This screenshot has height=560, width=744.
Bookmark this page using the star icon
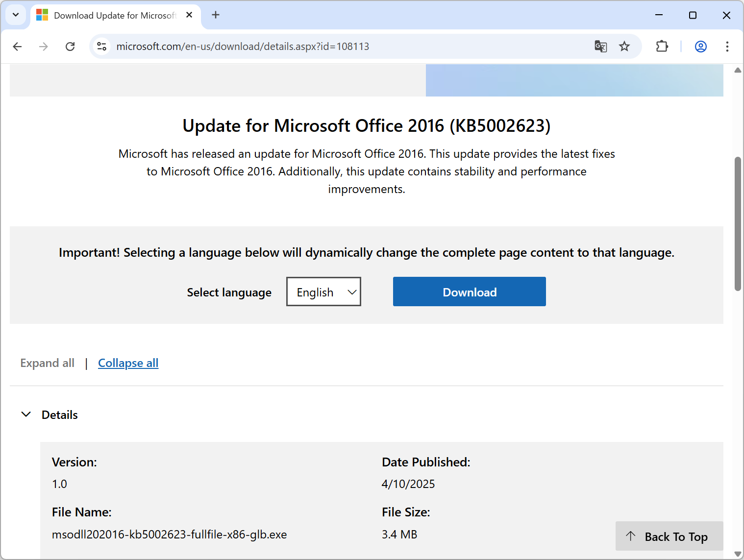(x=624, y=46)
